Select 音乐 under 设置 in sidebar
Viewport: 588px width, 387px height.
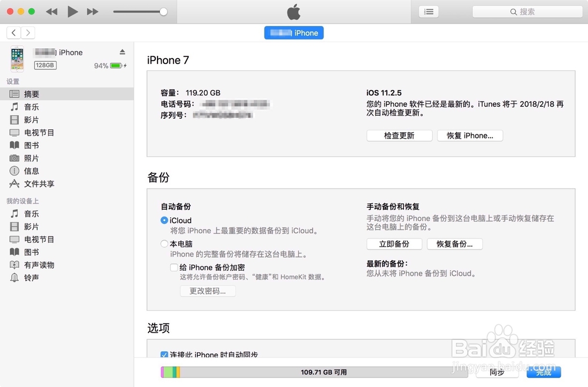[x=33, y=107]
